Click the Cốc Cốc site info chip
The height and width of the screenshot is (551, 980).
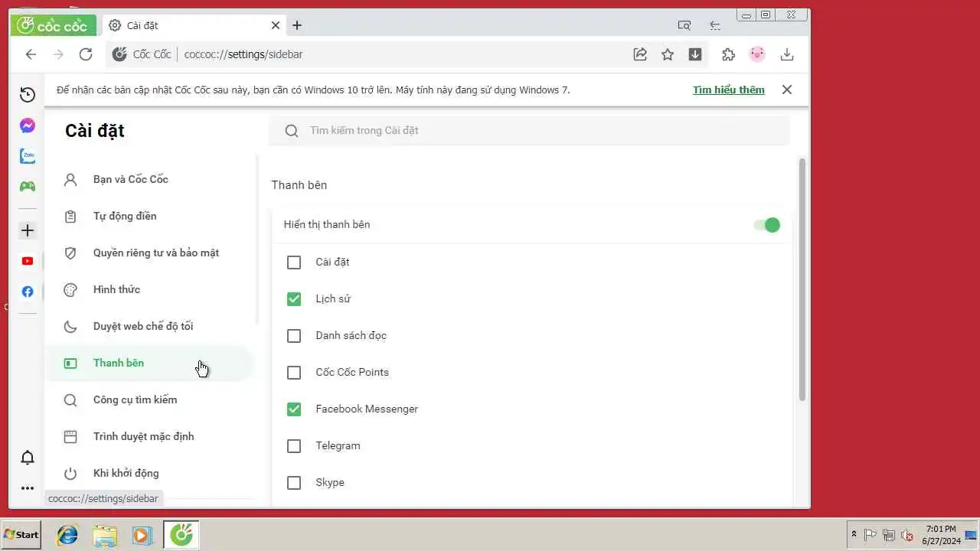point(142,54)
